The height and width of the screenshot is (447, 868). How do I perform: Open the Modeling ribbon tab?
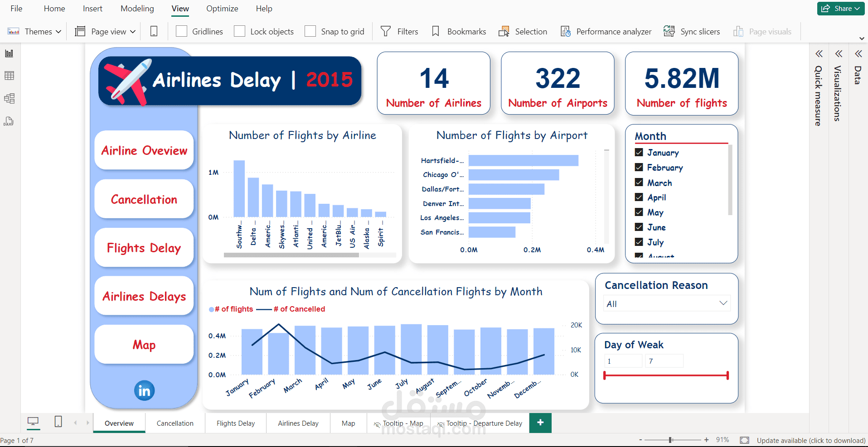[137, 9]
